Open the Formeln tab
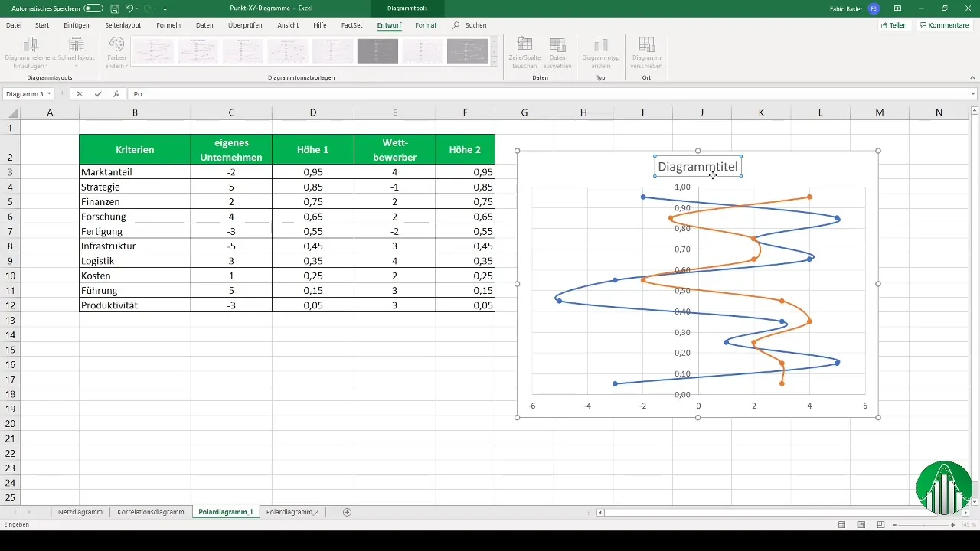This screenshot has width=980, height=551. pyautogui.click(x=168, y=25)
